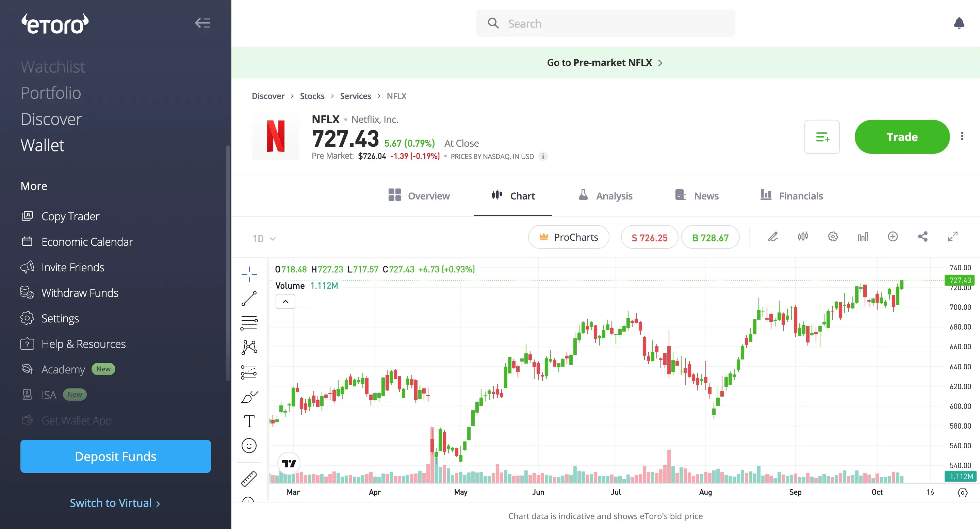Select the crosshair cursor tool

[249, 274]
